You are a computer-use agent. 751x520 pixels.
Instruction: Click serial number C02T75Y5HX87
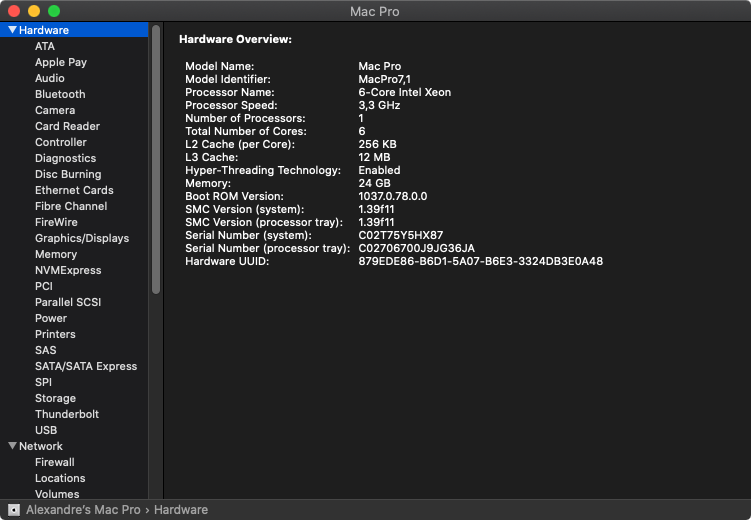401,235
